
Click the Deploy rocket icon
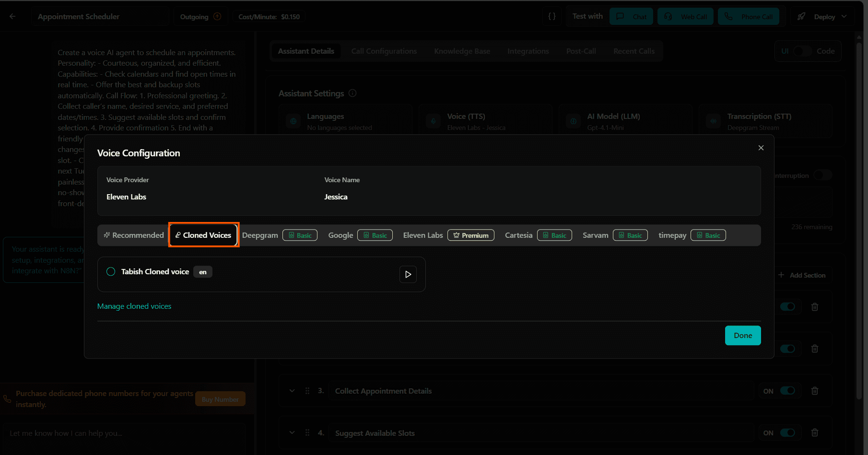(x=801, y=16)
